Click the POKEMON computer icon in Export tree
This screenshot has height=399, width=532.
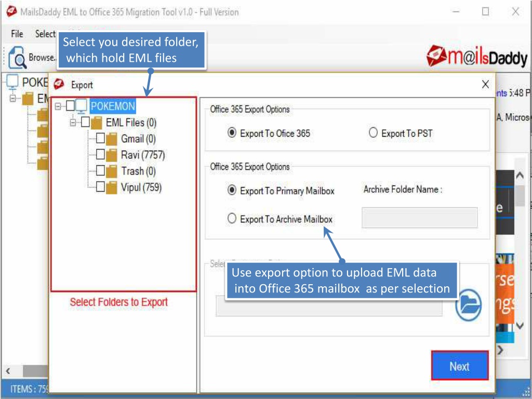tap(82, 107)
